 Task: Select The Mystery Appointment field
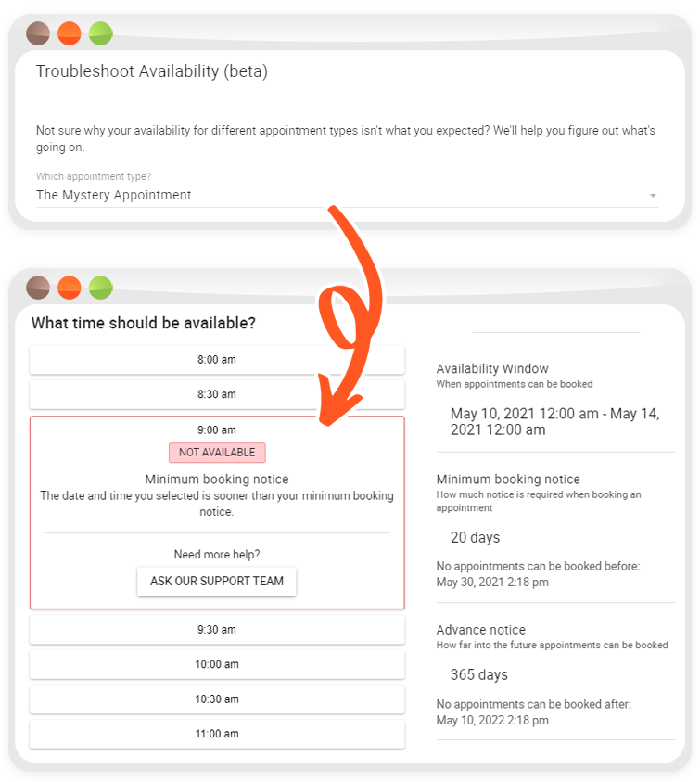347,195
